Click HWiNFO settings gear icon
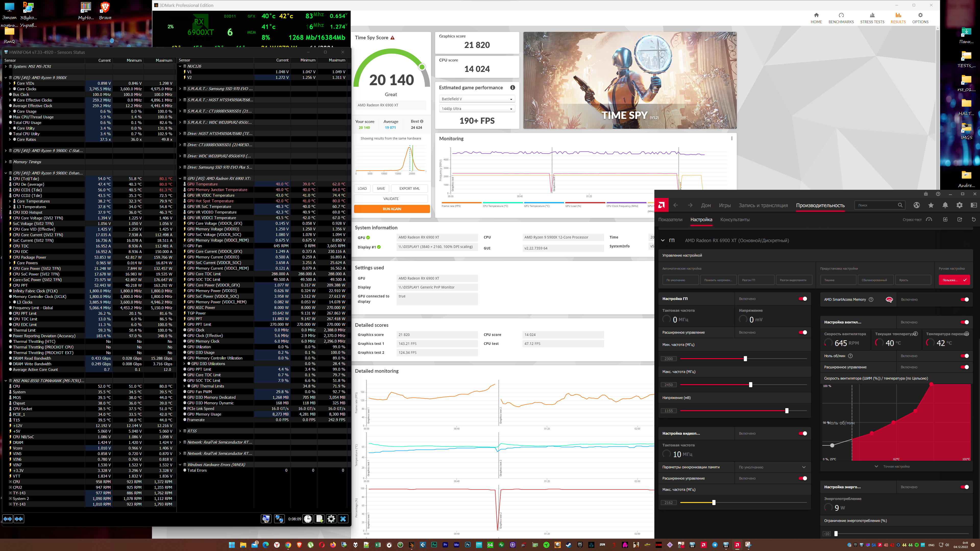980x551 pixels. tap(331, 519)
